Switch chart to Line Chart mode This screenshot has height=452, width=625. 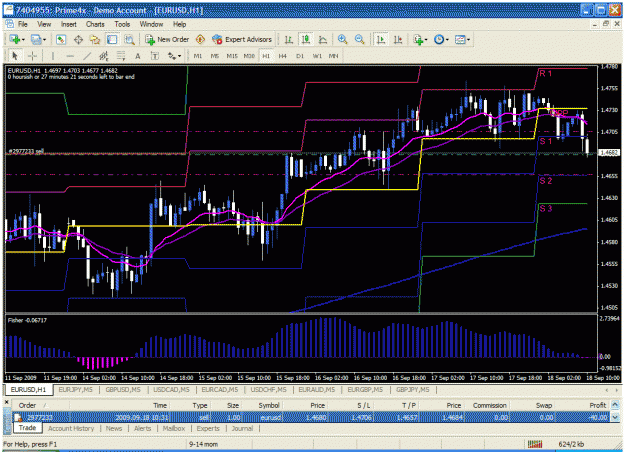pos(323,39)
